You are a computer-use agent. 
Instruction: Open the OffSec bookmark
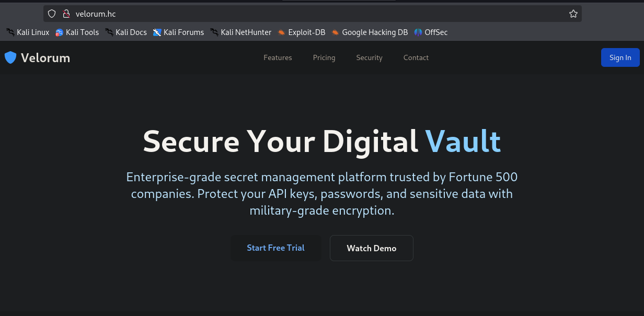(x=431, y=32)
